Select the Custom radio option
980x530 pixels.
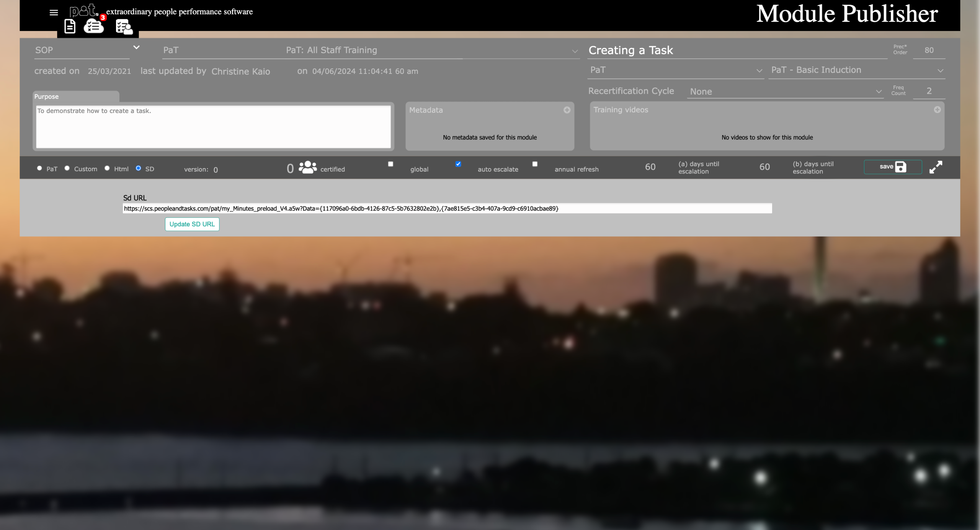tap(67, 168)
